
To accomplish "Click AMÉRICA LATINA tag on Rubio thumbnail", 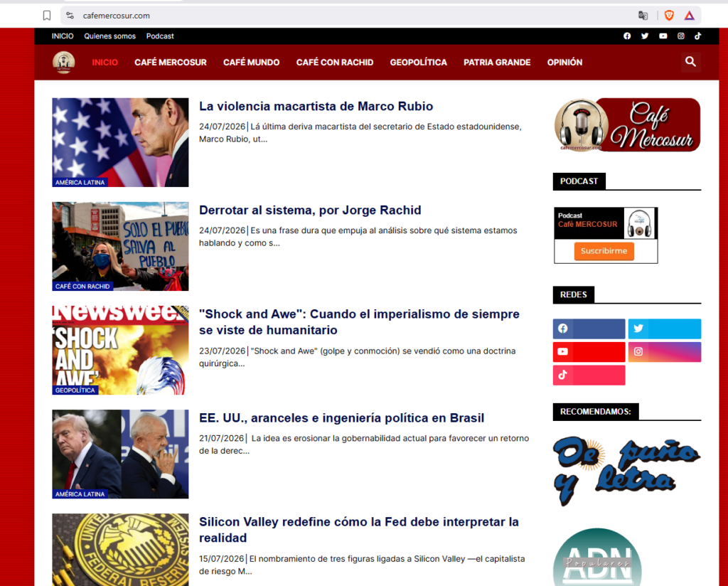I will coord(80,183).
